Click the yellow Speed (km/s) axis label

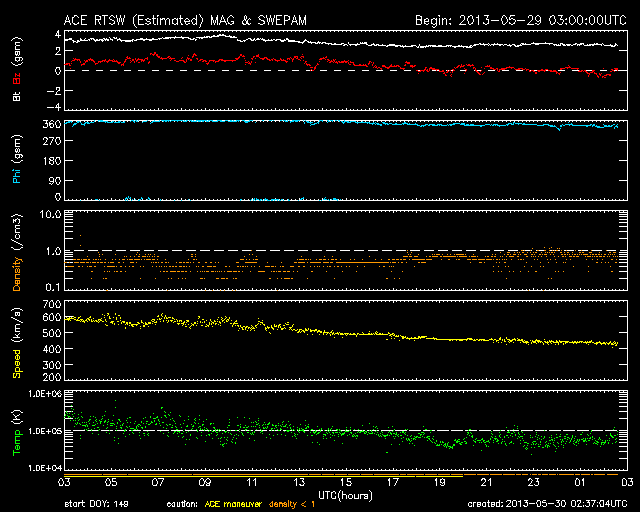(x=16, y=343)
